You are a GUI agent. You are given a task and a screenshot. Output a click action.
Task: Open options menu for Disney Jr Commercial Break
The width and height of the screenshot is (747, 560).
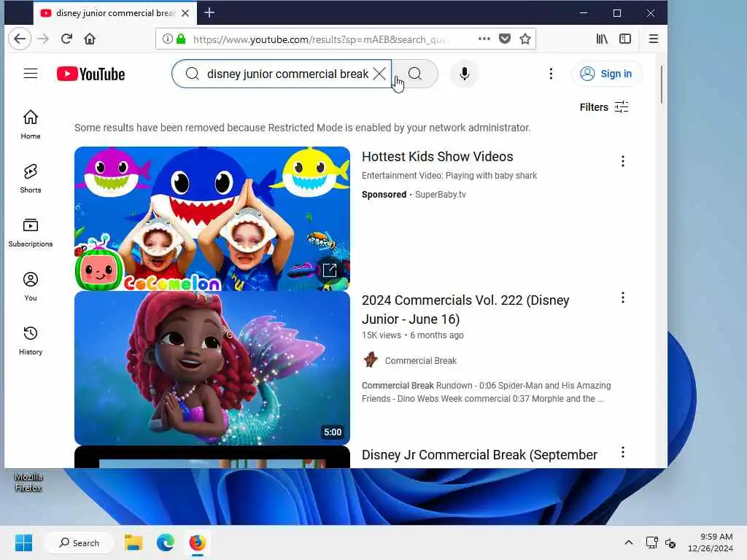pos(623,452)
